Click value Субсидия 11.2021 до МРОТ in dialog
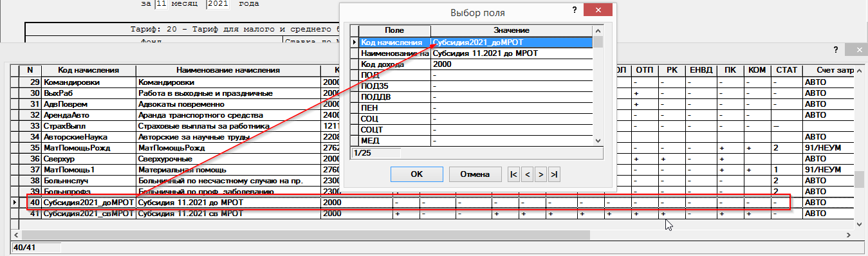This screenshot has width=868, height=256. click(x=512, y=53)
